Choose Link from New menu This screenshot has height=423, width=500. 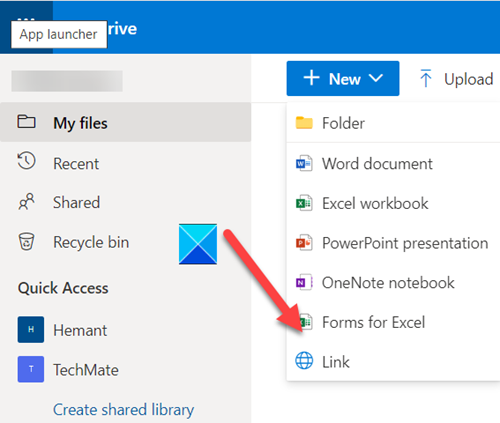pyautogui.click(x=393, y=362)
